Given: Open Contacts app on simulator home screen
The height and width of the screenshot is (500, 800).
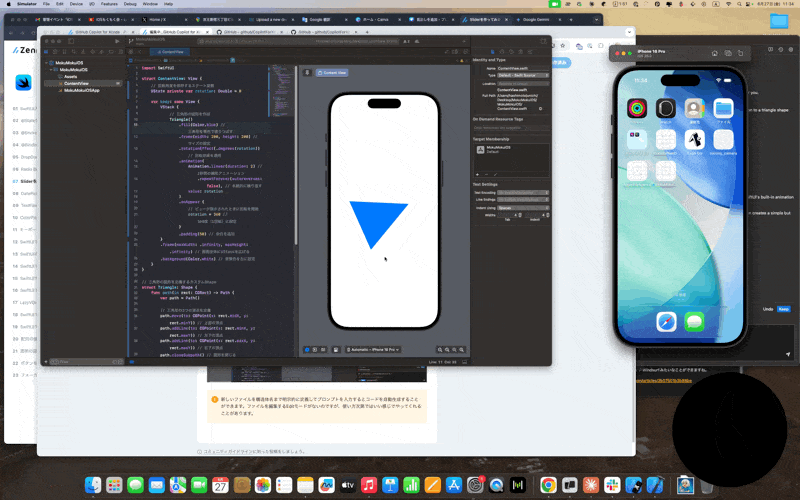Looking at the screenshot, I should coord(694,109).
